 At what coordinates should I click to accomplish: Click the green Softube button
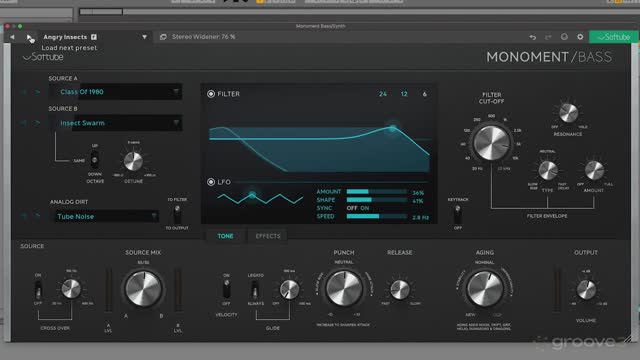click(x=613, y=37)
